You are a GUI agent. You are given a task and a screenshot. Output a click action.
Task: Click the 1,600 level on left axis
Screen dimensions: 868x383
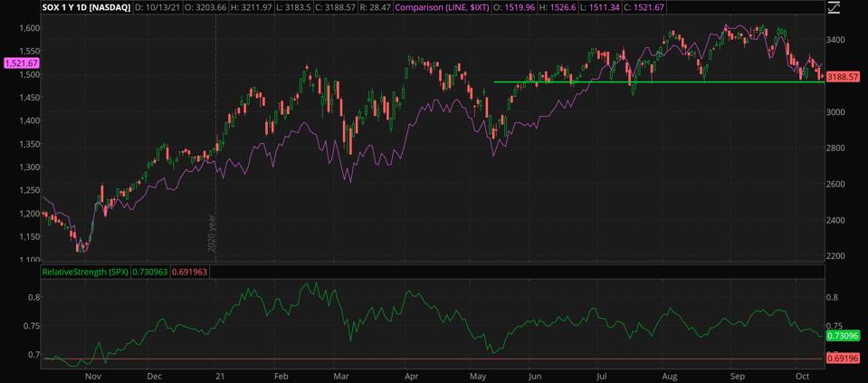point(28,28)
